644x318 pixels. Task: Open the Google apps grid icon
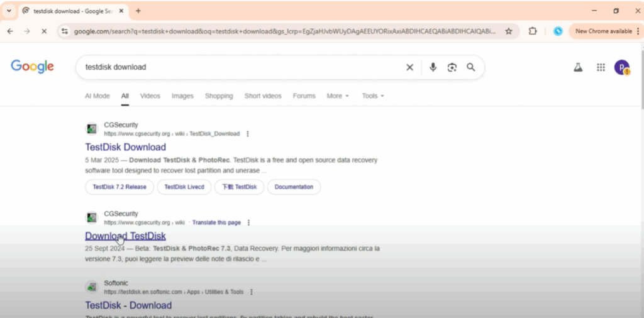(601, 67)
